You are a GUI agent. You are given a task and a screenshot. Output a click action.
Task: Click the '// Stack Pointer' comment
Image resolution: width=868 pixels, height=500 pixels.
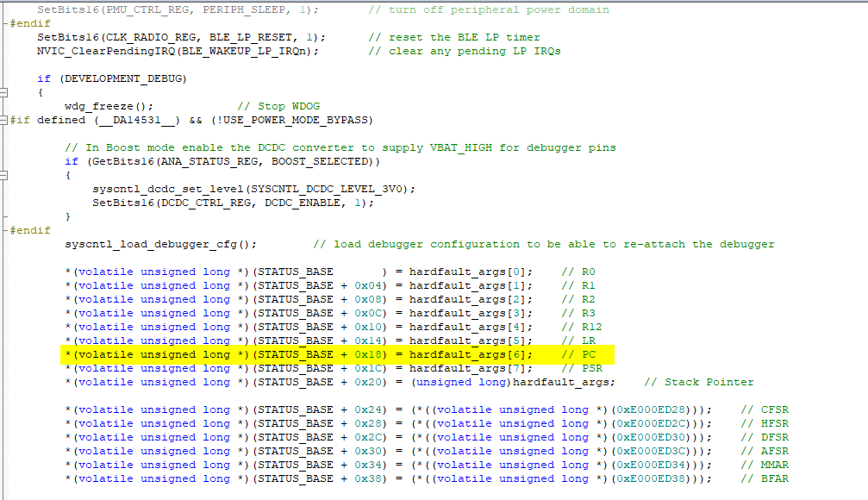(699, 382)
